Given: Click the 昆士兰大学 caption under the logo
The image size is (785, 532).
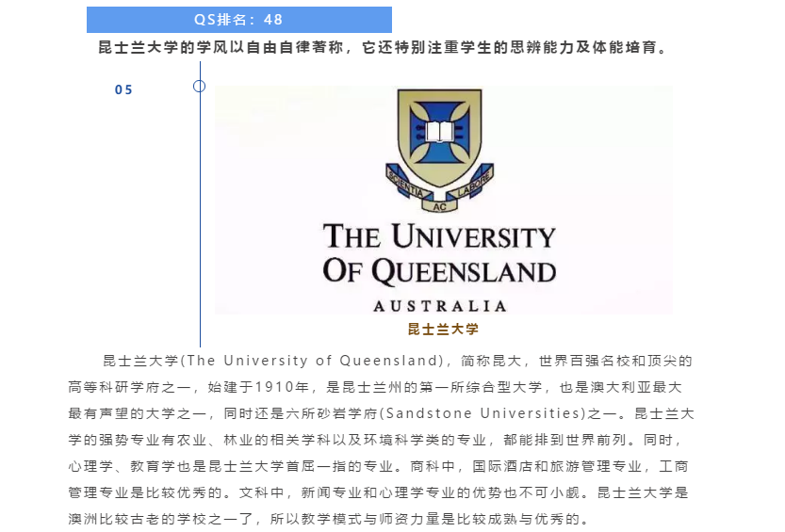Looking at the screenshot, I should point(443,329).
